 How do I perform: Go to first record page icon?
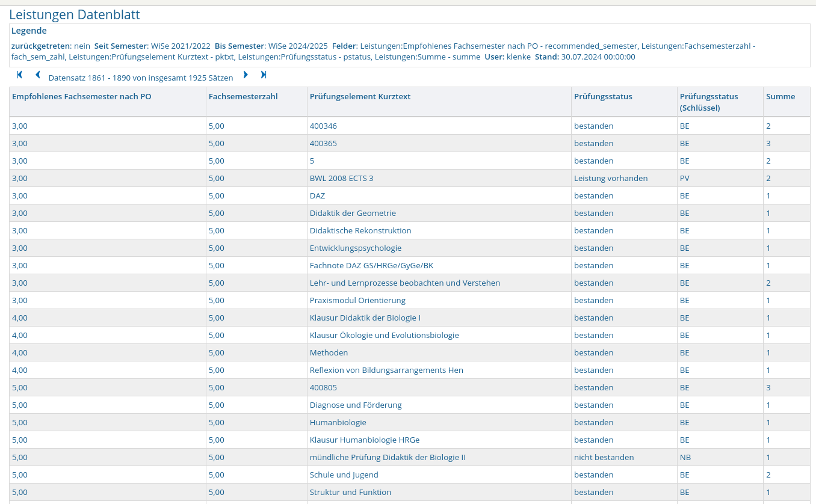(x=19, y=75)
